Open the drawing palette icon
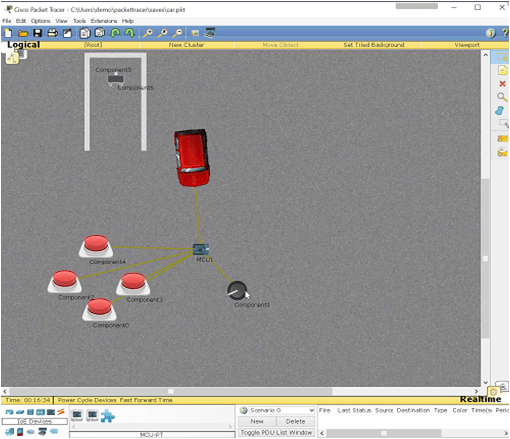510x439 pixels. (195, 33)
